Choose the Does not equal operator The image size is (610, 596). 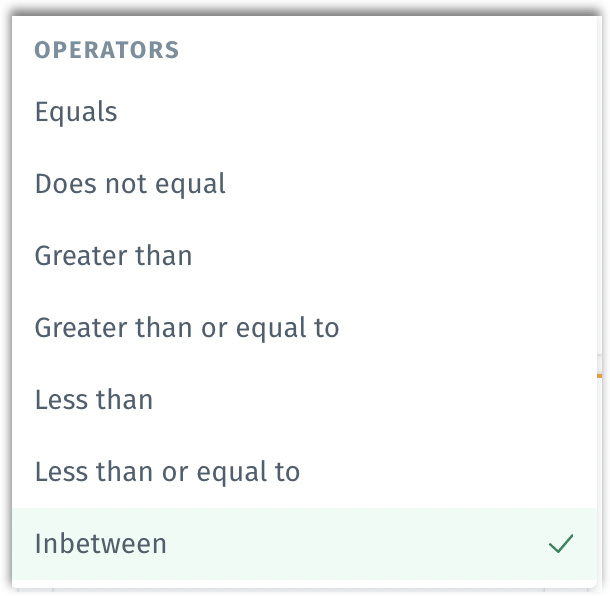[130, 184]
